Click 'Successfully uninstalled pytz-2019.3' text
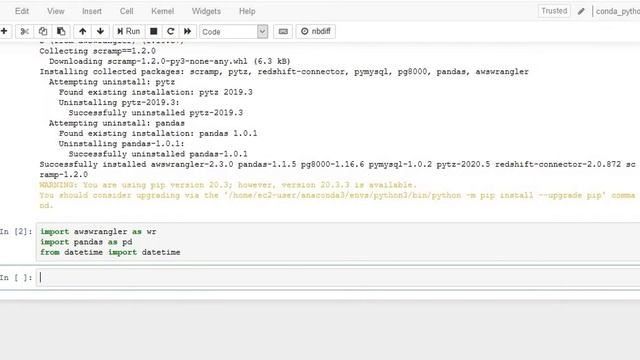 156,113
